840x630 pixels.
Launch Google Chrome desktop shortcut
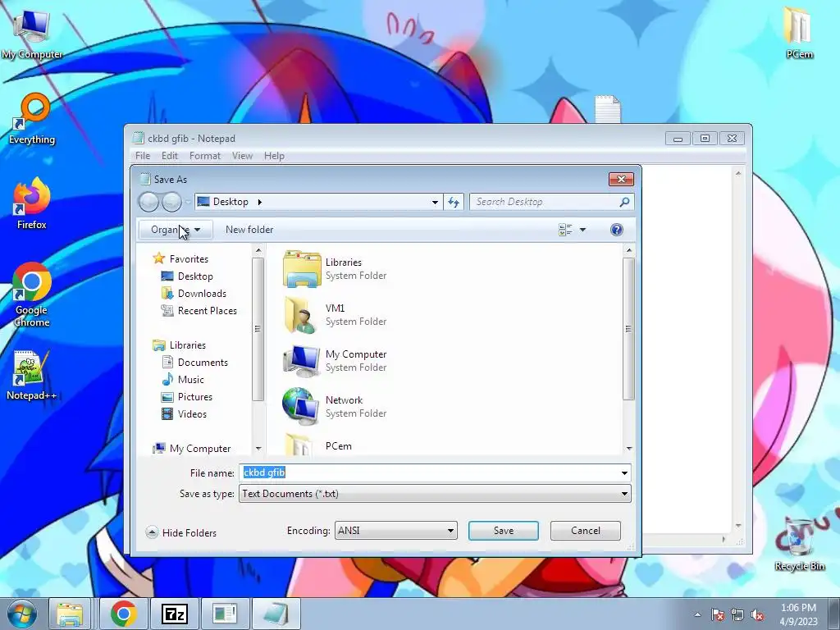pos(32,294)
